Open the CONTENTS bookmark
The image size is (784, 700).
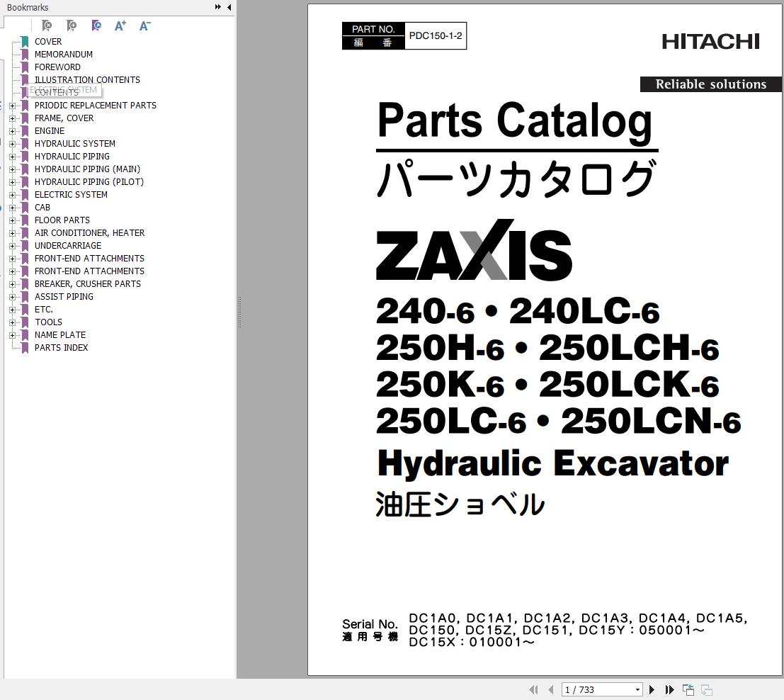coord(57,93)
